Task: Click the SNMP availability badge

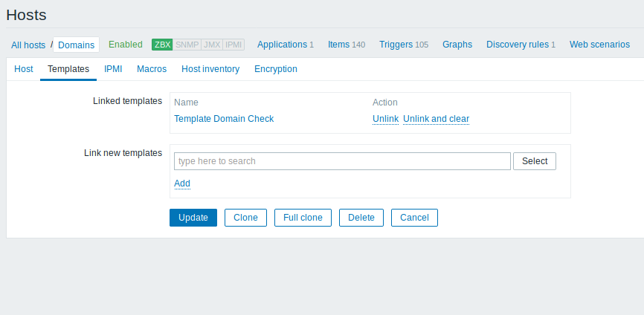Action: (187, 45)
